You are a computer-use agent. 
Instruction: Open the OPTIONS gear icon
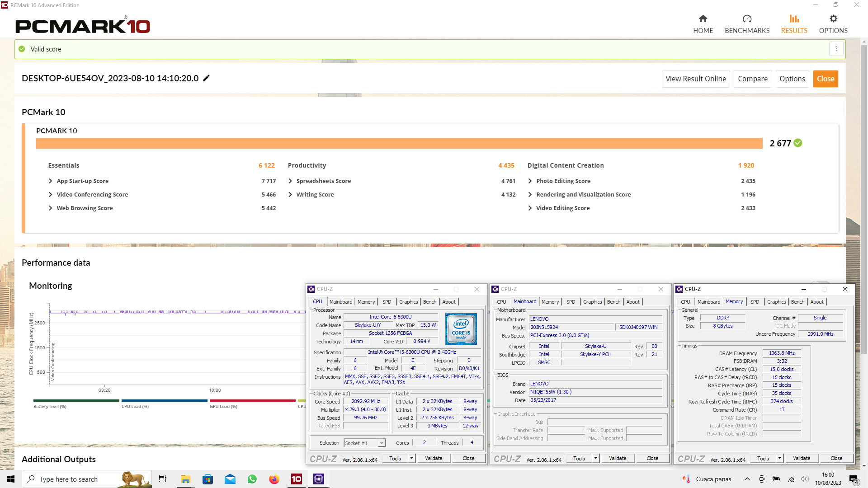833,19
